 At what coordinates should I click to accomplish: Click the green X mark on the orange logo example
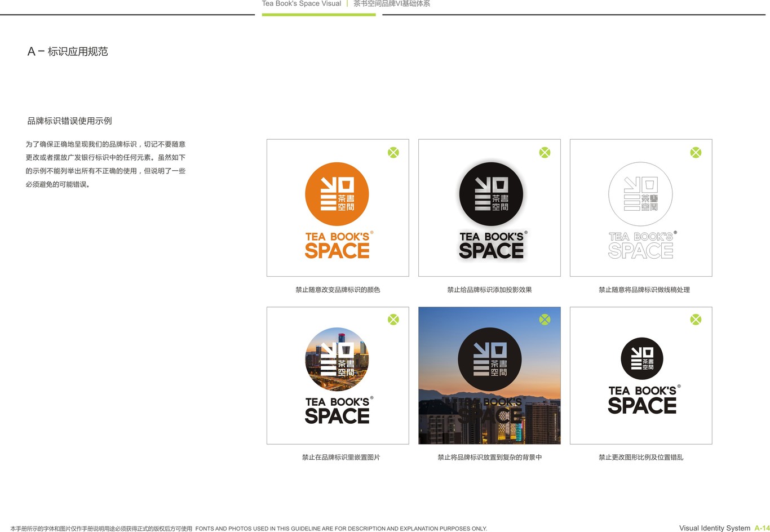(x=393, y=152)
